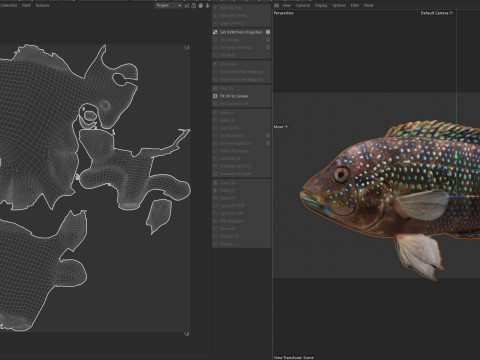This screenshot has width=480, height=360.
Task: Select the small leaf-shaped UV island
Action: tap(159, 216)
